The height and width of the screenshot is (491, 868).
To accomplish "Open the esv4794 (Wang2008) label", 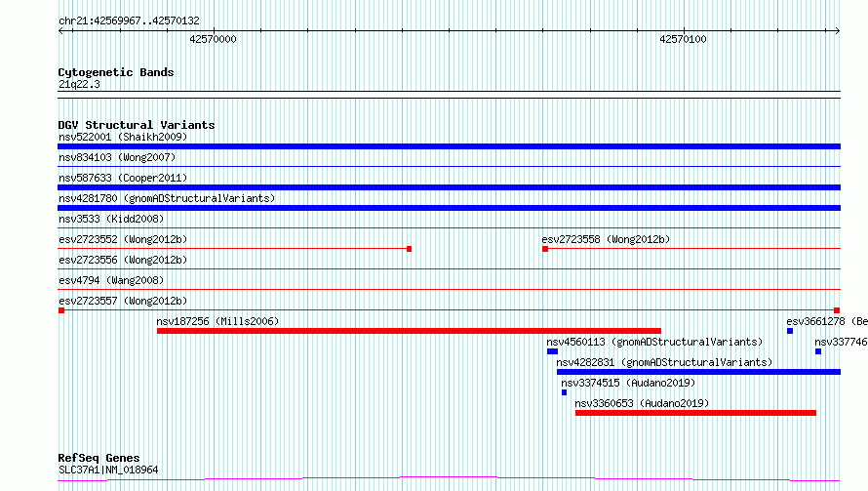I will pyautogui.click(x=111, y=280).
